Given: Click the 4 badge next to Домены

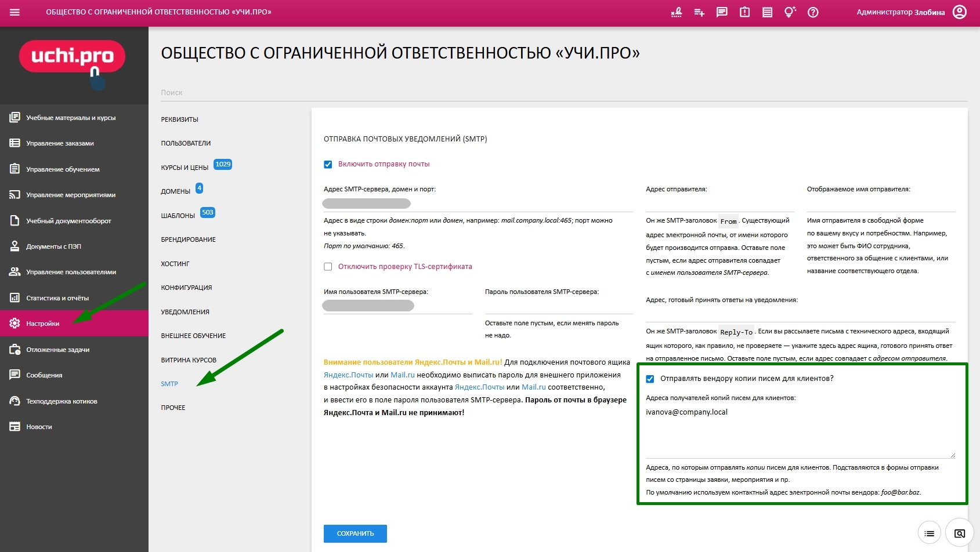Looking at the screenshot, I should 199,188.
